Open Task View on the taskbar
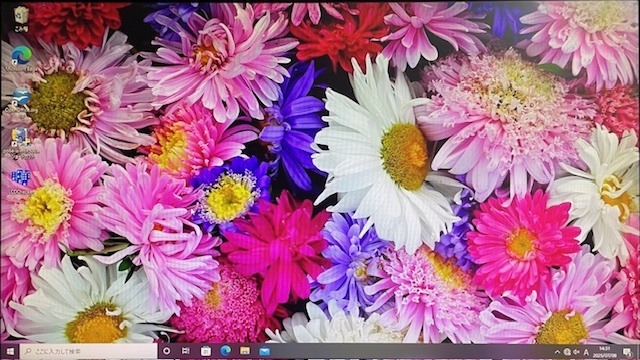 click(186, 351)
